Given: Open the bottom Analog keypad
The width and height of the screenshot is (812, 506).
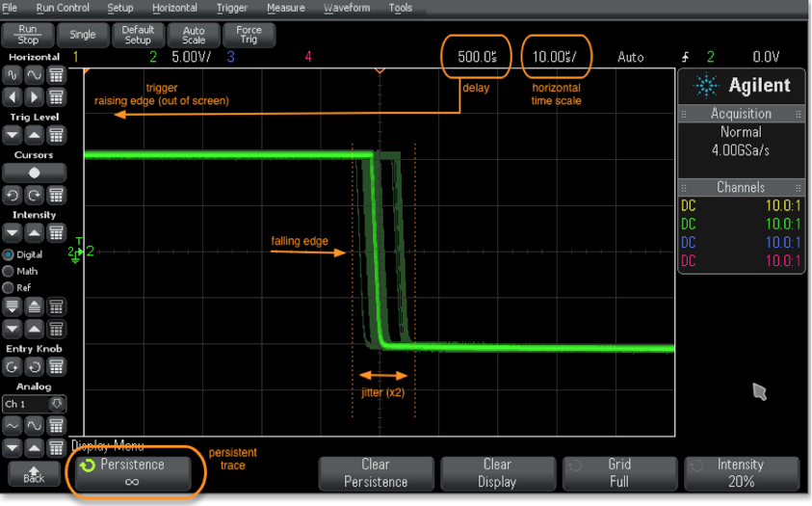Looking at the screenshot, I should click(56, 447).
